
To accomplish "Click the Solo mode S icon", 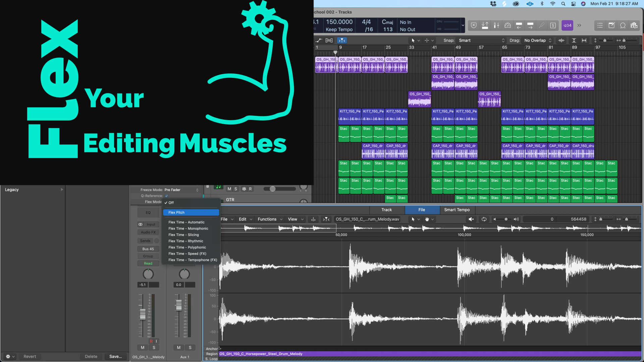I will [553, 25].
